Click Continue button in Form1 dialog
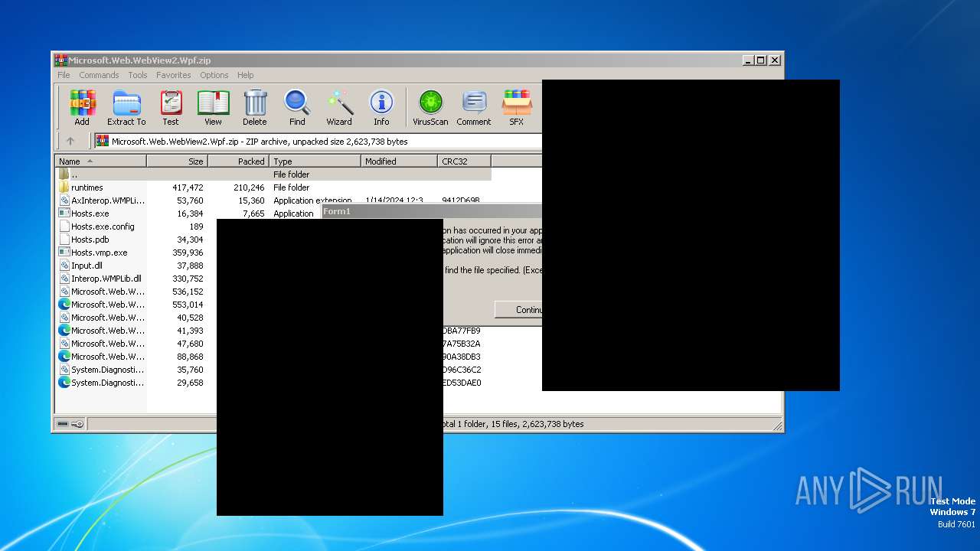 [519, 310]
